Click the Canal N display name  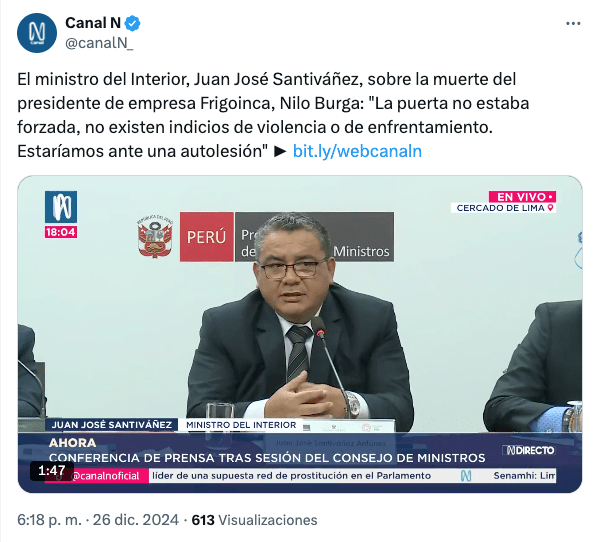pos(93,23)
